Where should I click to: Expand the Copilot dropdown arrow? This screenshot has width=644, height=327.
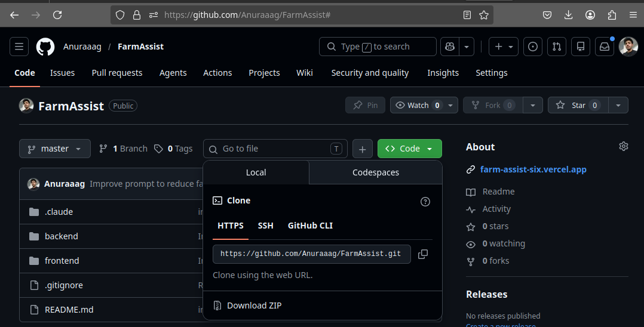467,47
